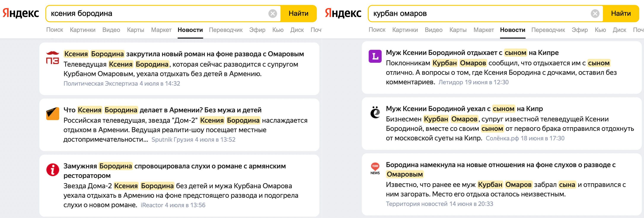The height and width of the screenshot is (218, 644).
Task: Open headline 'Ксения Бородина закрутила новый роман'
Action: pos(184,54)
